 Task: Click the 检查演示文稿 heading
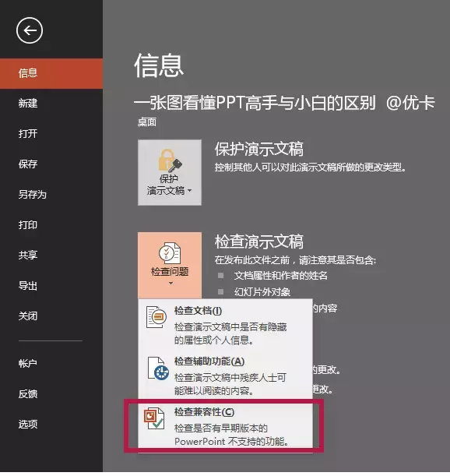point(258,242)
